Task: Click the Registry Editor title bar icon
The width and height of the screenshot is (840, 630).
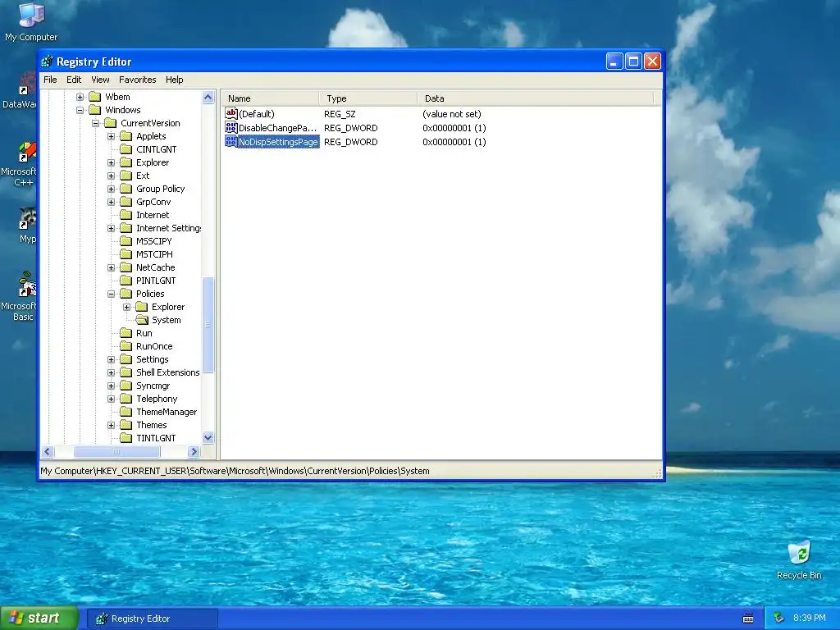Action: pyautogui.click(x=47, y=62)
